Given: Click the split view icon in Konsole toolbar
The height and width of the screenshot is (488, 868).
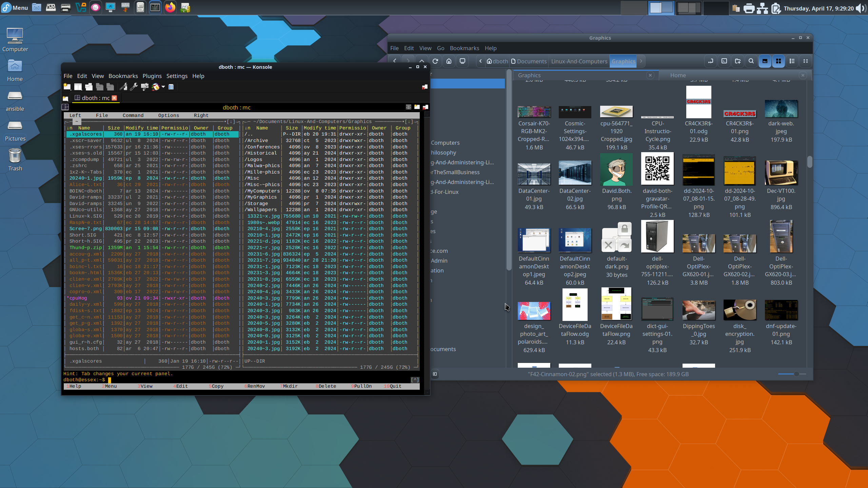Looking at the screenshot, I should point(78,87).
